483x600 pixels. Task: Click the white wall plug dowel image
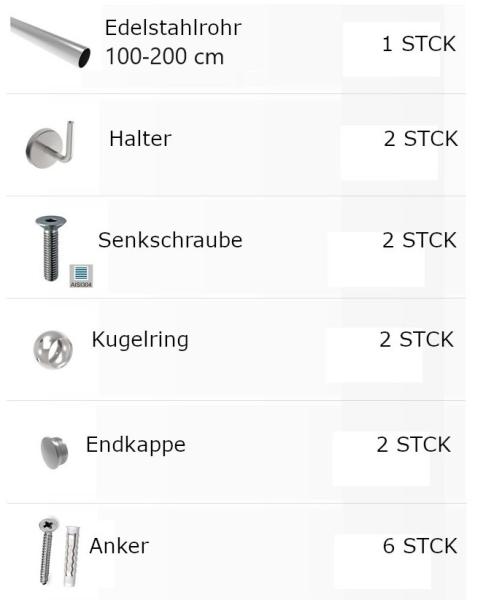71,556
